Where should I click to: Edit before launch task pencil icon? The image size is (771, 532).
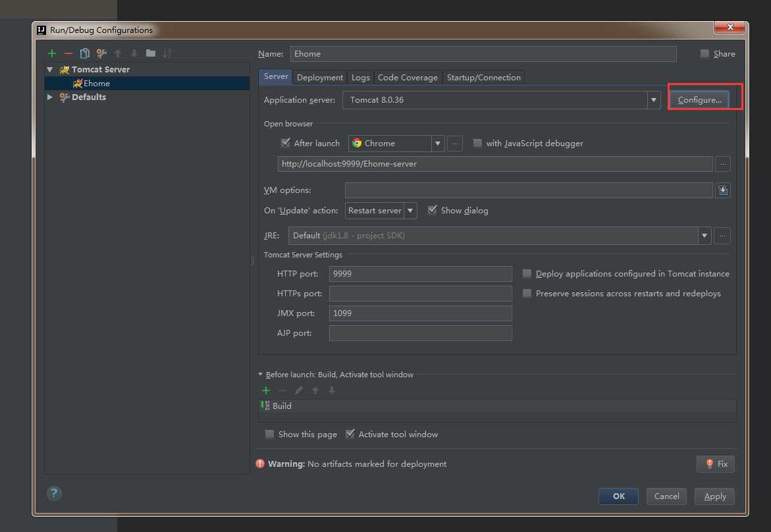(298, 390)
